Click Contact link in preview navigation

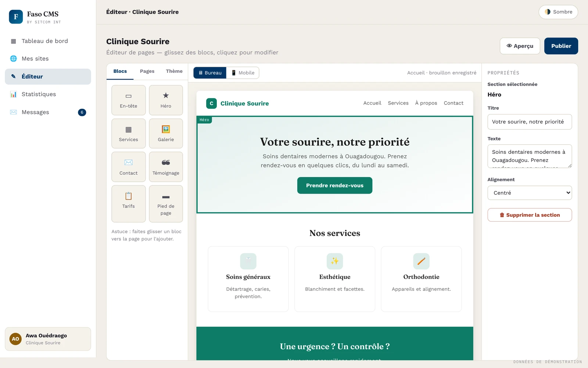453,103
